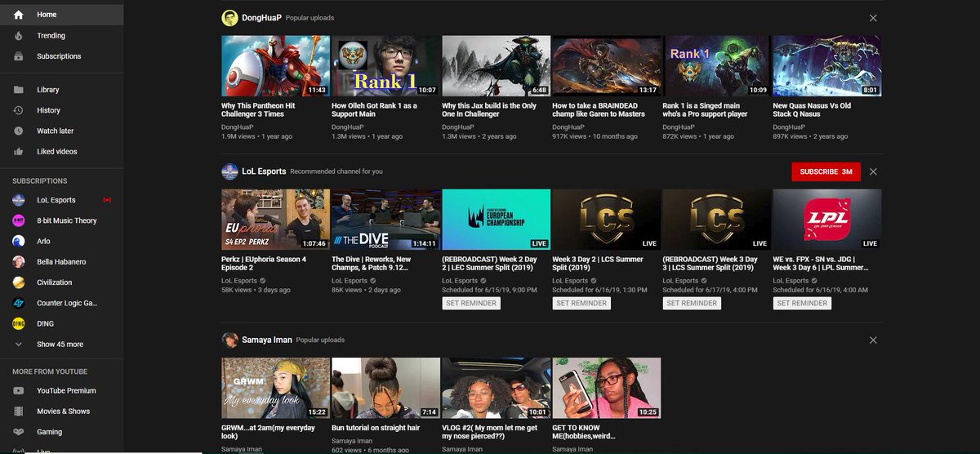
Task: Click the Watch later icon
Action: (18, 131)
